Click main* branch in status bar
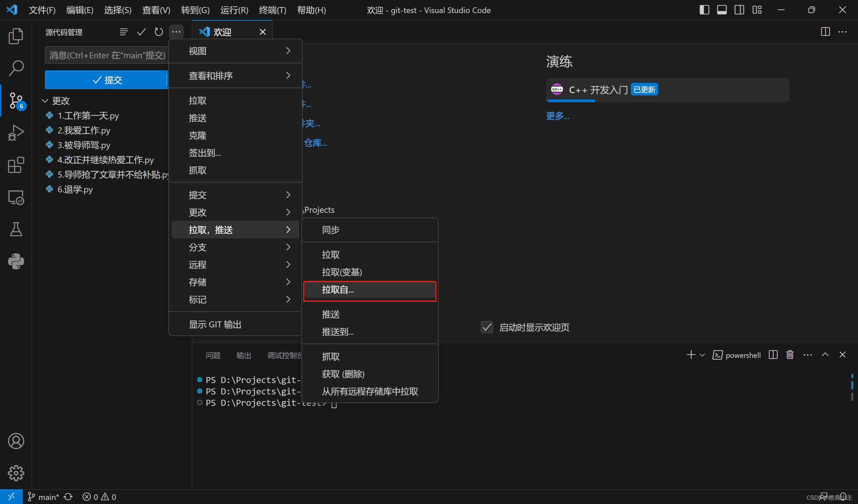858x504 pixels. click(43, 497)
